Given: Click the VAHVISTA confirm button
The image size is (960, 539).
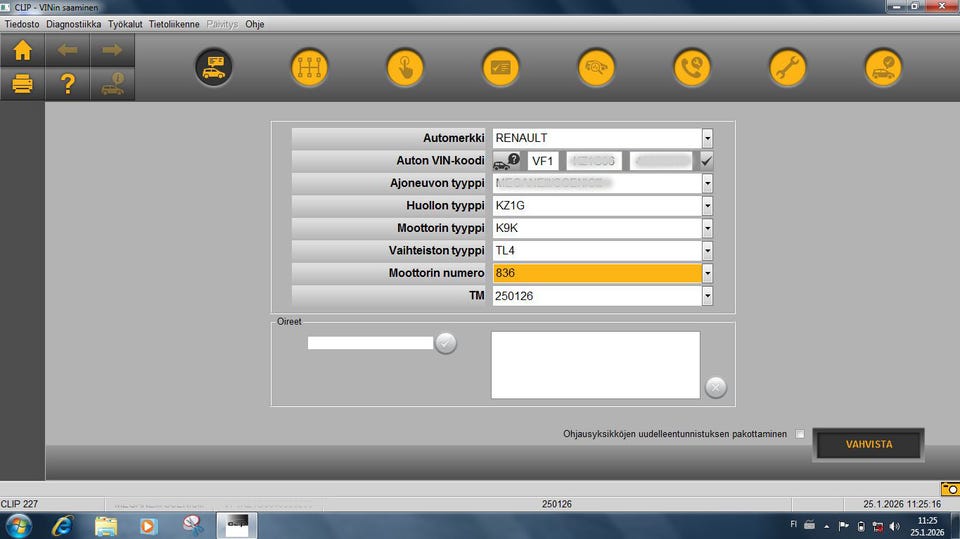Looking at the screenshot, I should click(869, 445).
